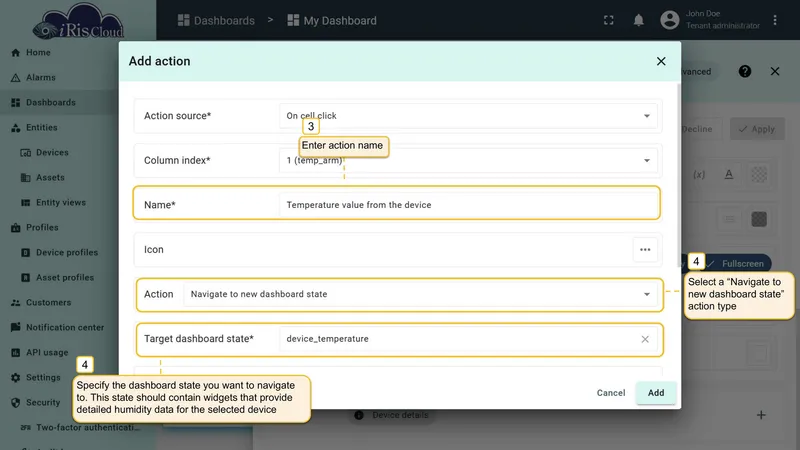Click the checkered color swatch
800x450 pixels.
pyautogui.click(x=759, y=174)
